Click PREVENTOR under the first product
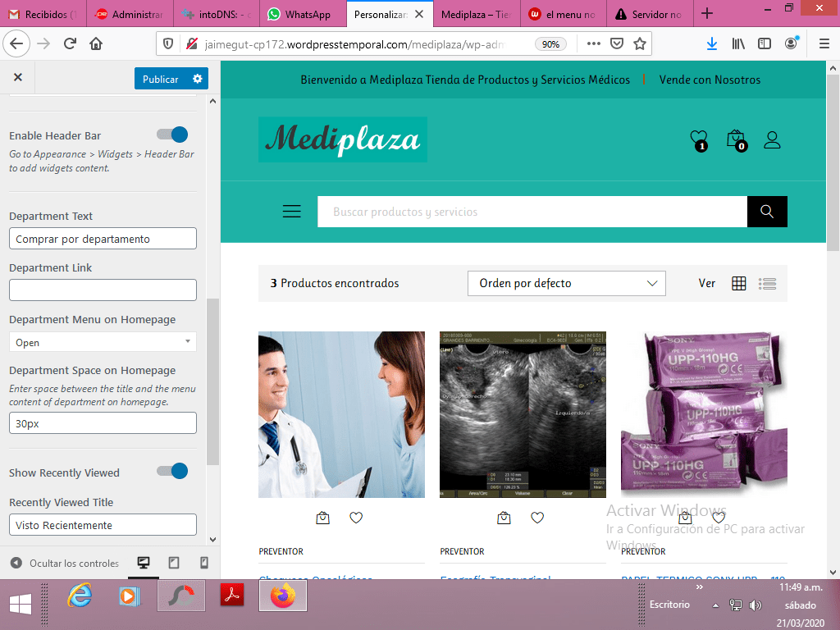Screen dimensions: 840x630 tap(281, 551)
